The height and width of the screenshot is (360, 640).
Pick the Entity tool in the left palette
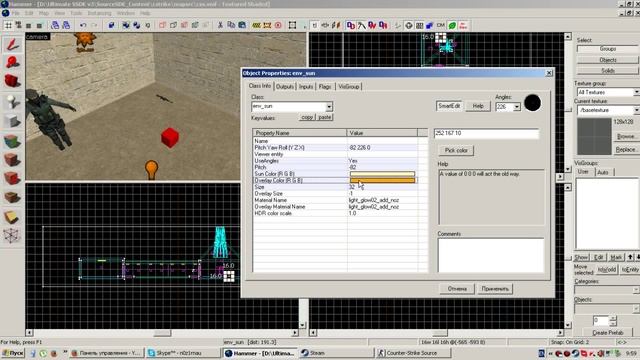click(12, 102)
